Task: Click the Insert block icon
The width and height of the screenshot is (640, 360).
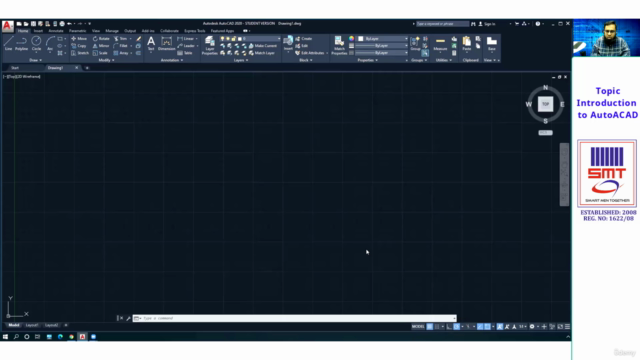Action: click(x=288, y=43)
